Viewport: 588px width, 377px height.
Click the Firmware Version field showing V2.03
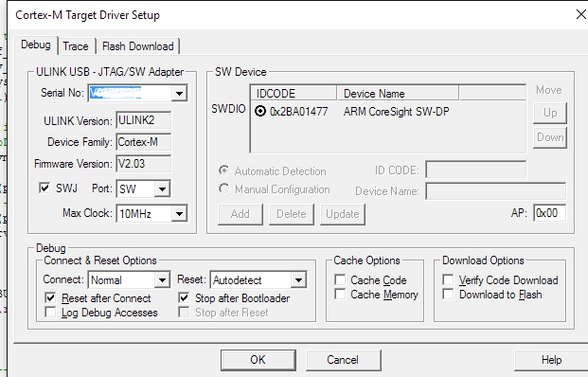(143, 164)
